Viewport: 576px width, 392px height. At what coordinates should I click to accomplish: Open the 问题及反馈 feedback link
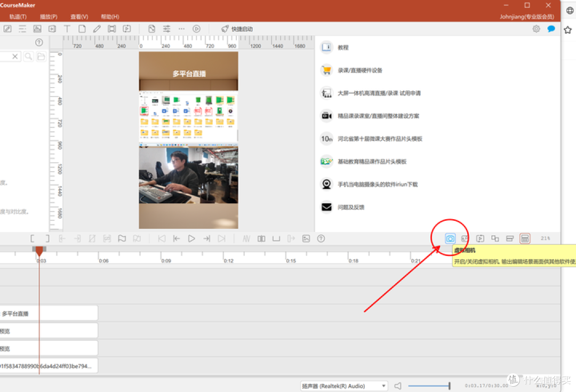coord(351,207)
